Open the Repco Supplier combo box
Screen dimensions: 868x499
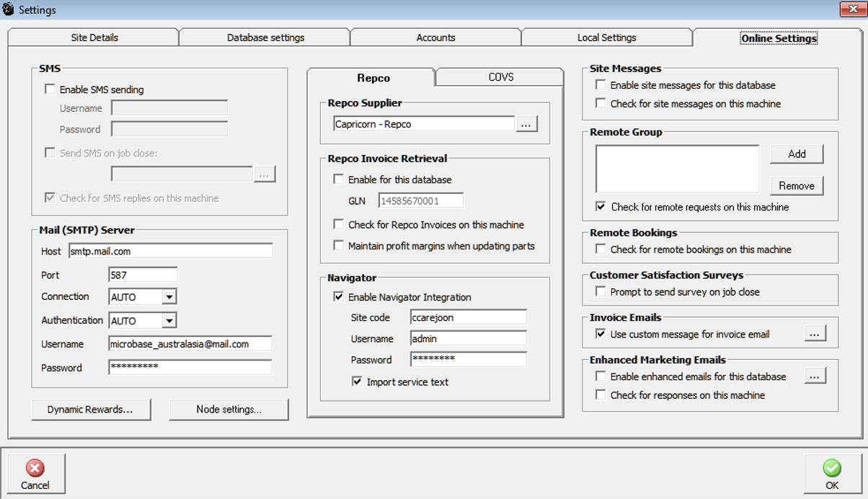click(x=422, y=123)
